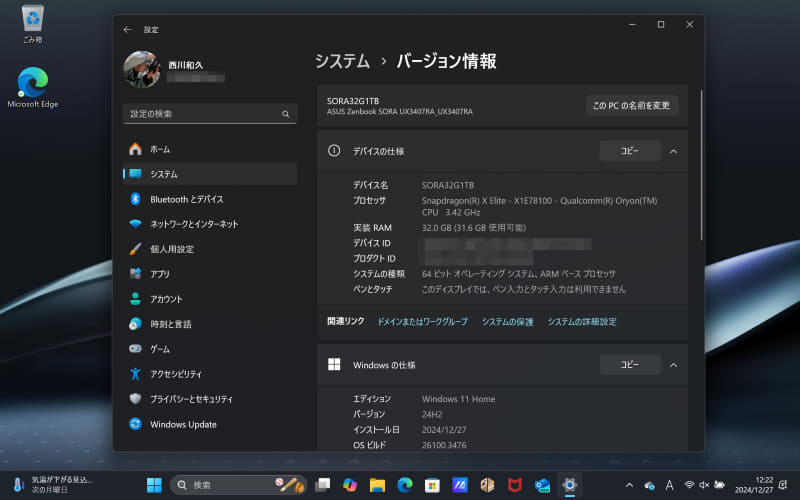The height and width of the screenshot is (500, 800).
Task: Open Windows Update in the sidebar
Action: (x=210, y=424)
